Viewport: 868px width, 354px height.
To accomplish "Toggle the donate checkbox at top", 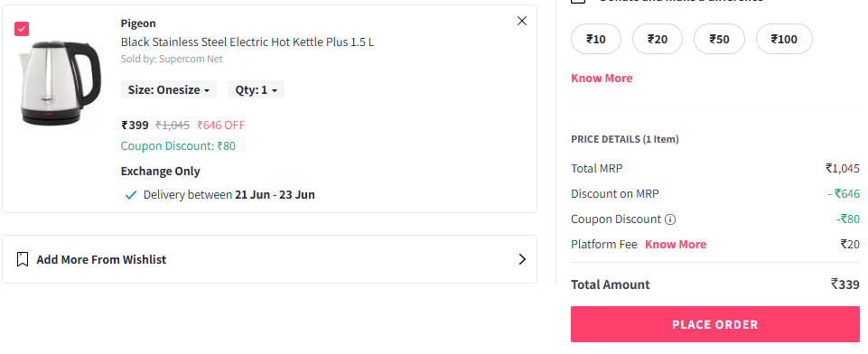I will 578,1.
